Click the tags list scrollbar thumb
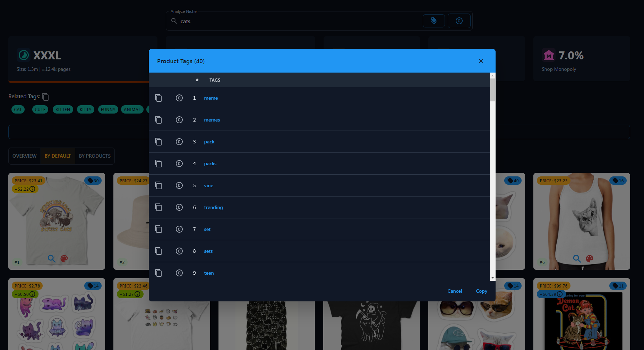 pos(492,90)
